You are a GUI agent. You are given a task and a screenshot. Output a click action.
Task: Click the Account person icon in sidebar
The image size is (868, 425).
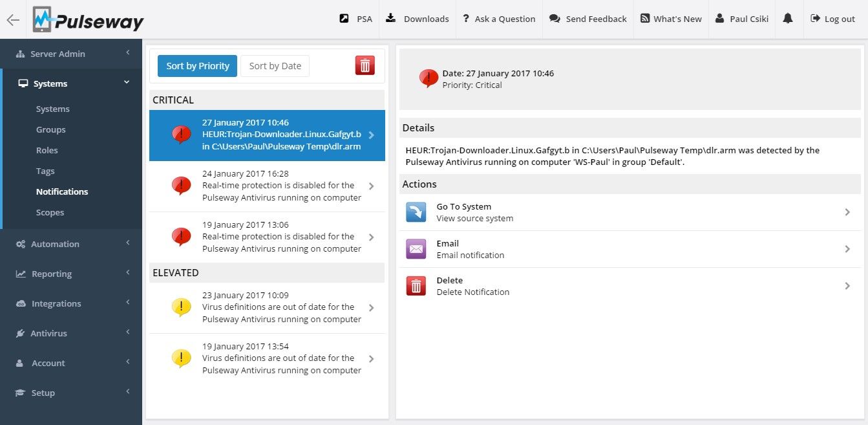(x=20, y=363)
